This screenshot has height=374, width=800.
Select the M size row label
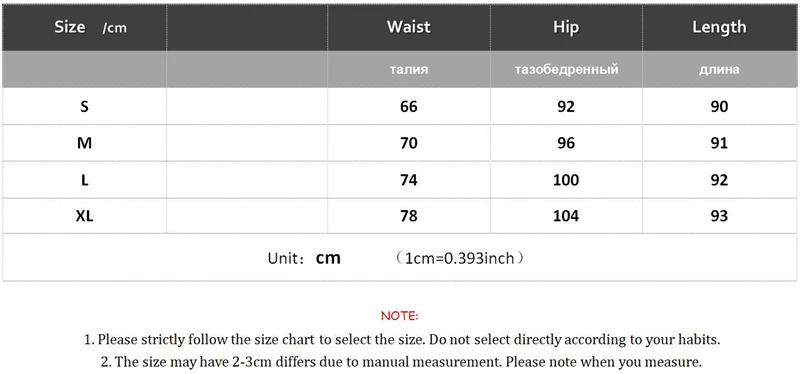coord(85,143)
